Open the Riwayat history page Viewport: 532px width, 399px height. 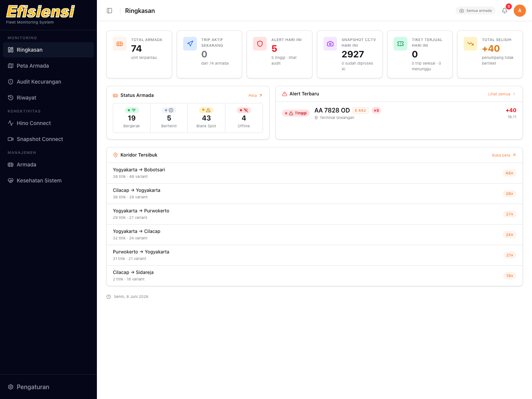point(48,98)
